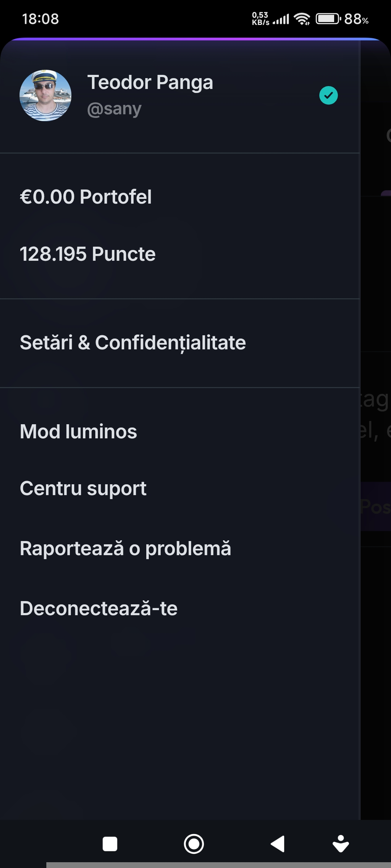This screenshot has width=391, height=868.
Task: Open Setări & Confidențialitate
Action: coord(133,342)
